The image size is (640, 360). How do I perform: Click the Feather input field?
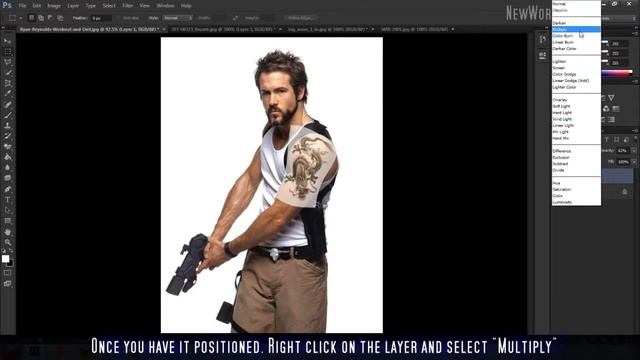click(101, 18)
